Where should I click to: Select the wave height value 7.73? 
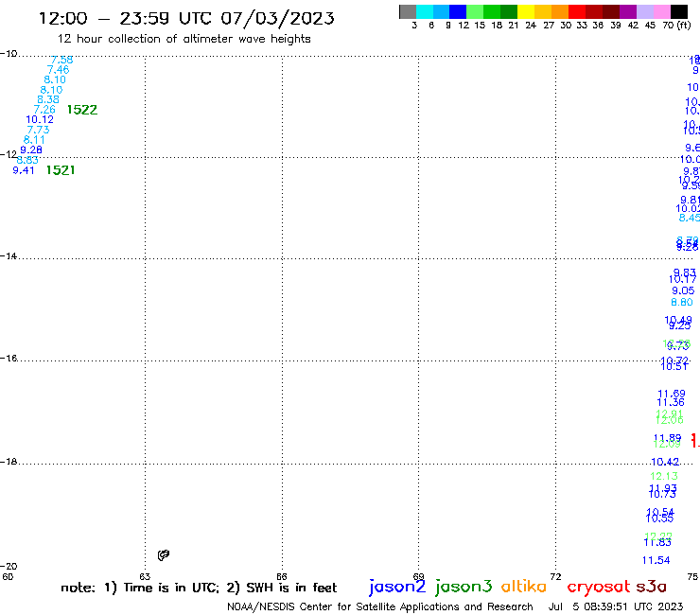coord(39,130)
